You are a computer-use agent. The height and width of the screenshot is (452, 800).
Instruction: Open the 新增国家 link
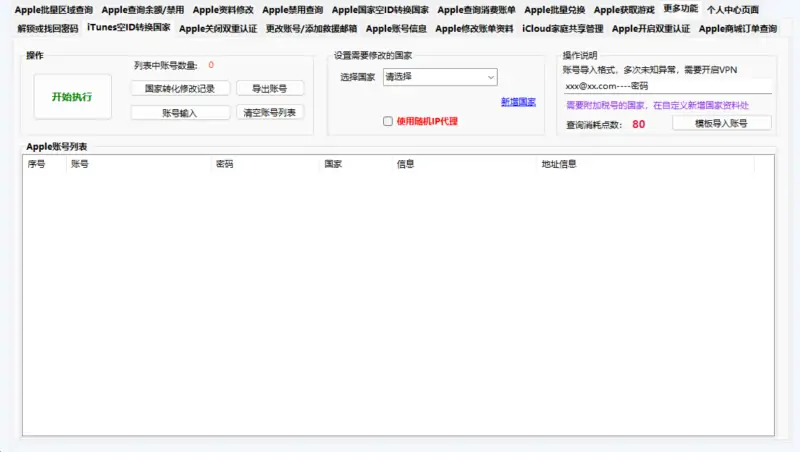coord(518,102)
